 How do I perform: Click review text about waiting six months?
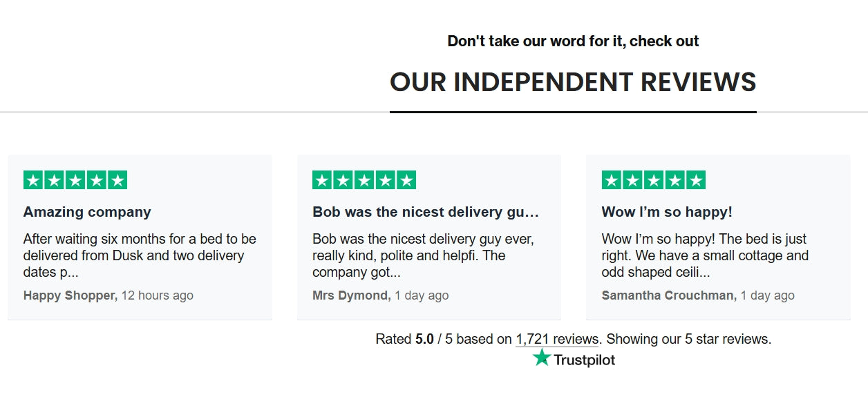pyautogui.click(x=140, y=255)
